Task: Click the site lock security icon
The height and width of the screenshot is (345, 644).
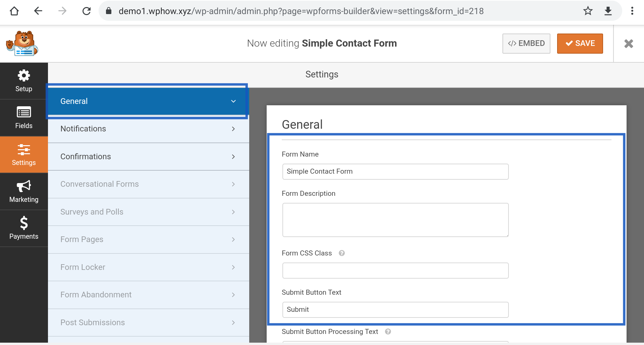Action: [x=108, y=11]
